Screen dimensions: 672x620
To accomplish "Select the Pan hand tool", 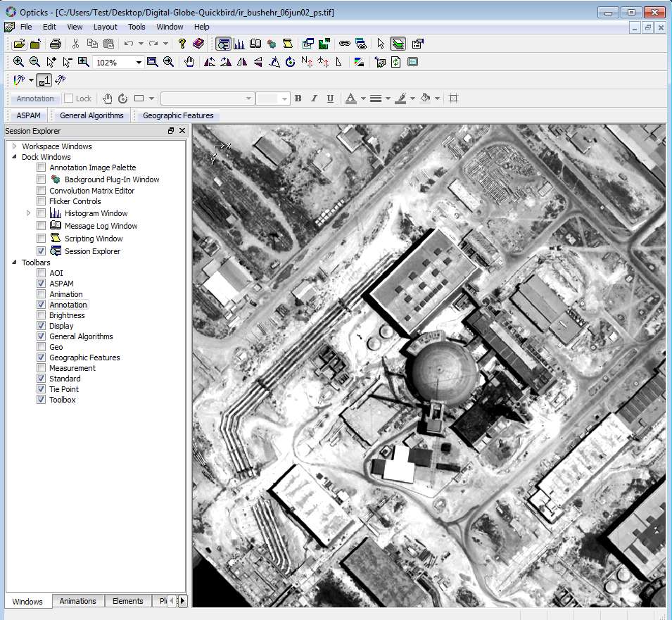I will pyautogui.click(x=189, y=62).
